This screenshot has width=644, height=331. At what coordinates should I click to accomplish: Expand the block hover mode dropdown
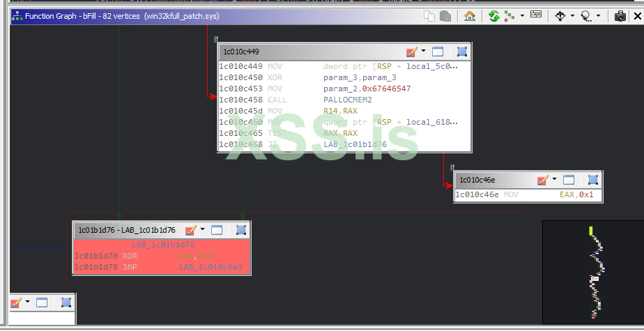[x=572, y=17]
